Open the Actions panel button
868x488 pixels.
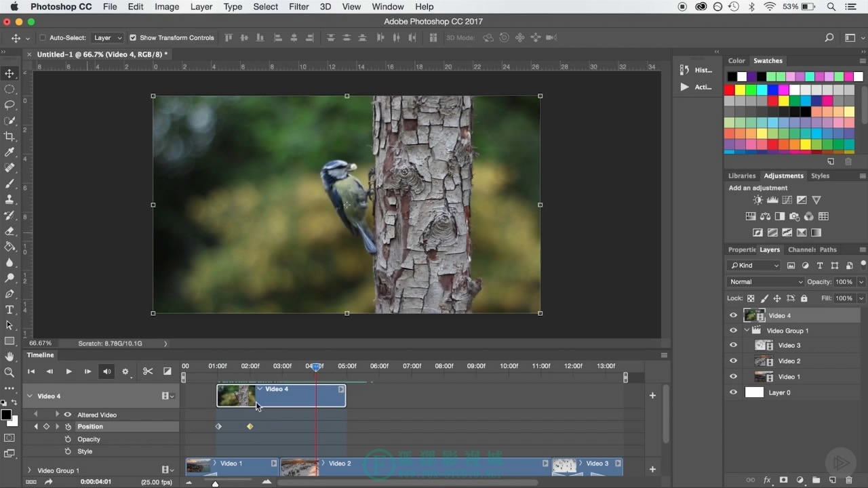(x=696, y=87)
